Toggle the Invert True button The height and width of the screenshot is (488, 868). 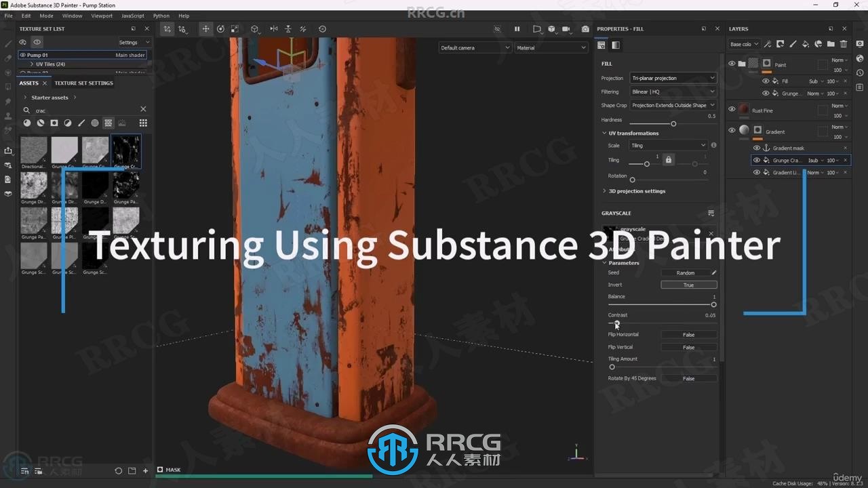[689, 285]
